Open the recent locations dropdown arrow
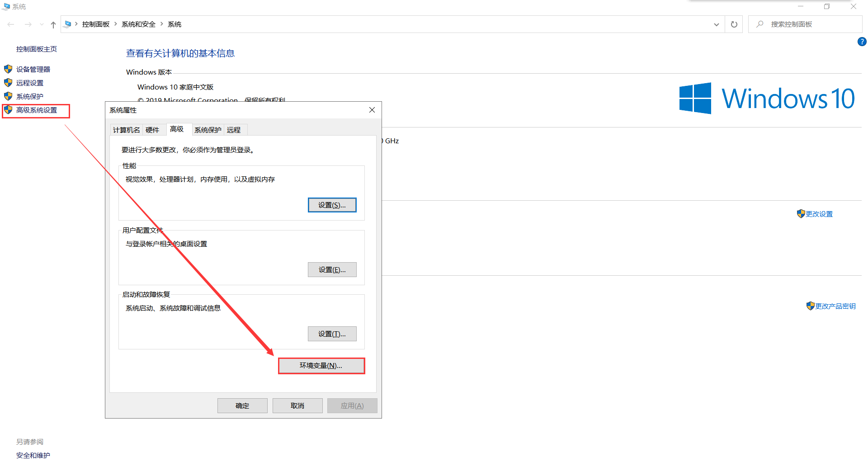 [42, 24]
